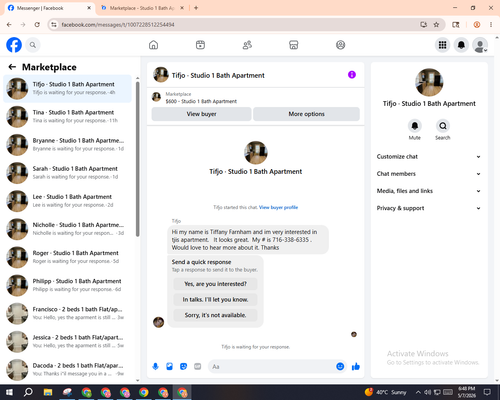Open the account profile avatar menu
This screenshot has height=400, width=500.
click(480, 45)
